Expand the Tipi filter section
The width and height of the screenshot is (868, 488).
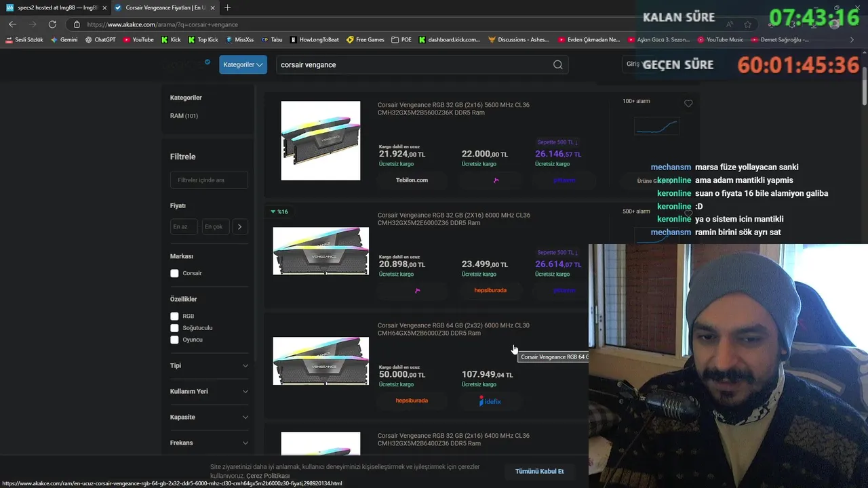pos(209,365)
